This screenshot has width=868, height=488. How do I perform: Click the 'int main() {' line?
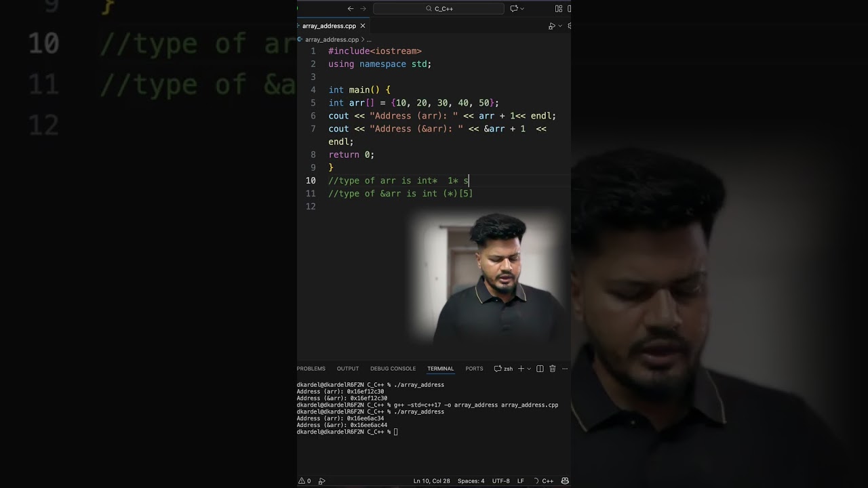[359, 90]
